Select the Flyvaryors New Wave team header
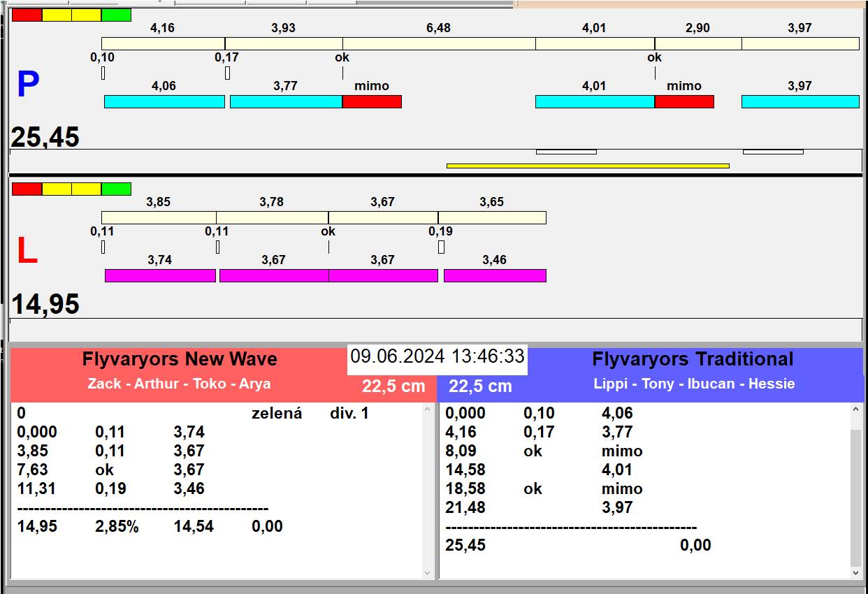Screen dimensions: 868x594 tap(180, 359)
